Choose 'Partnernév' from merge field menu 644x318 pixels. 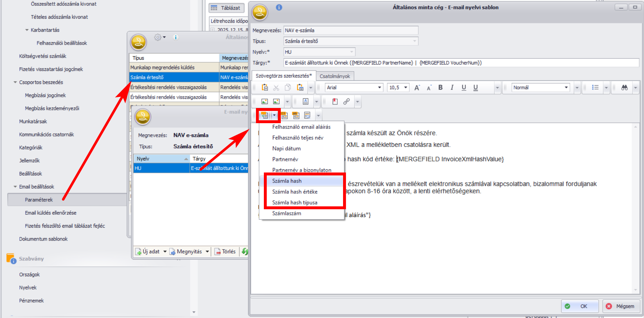(285, 159)
